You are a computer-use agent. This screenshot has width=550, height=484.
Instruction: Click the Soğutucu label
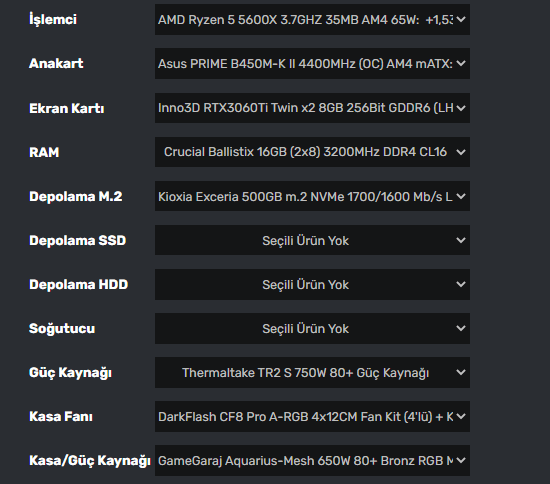point(62,329)
